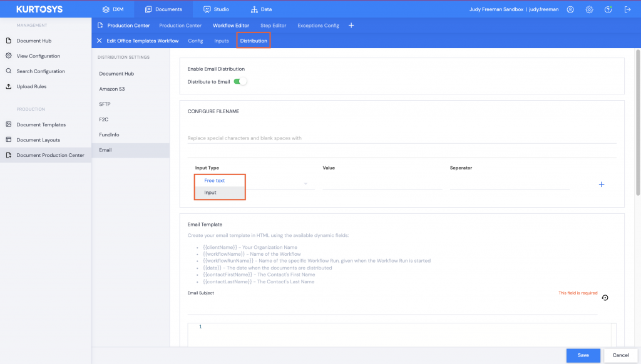Click the replace special characters field

(x=402, y=138)
